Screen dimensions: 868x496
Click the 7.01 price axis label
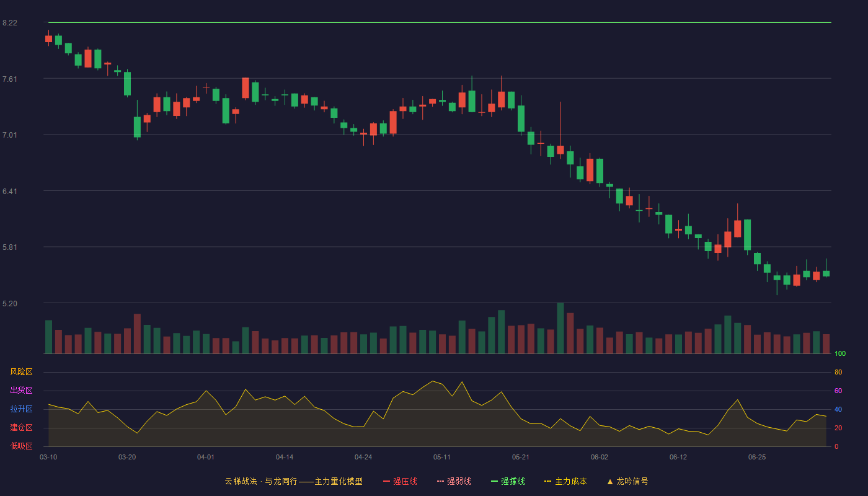tap(10, 135)
